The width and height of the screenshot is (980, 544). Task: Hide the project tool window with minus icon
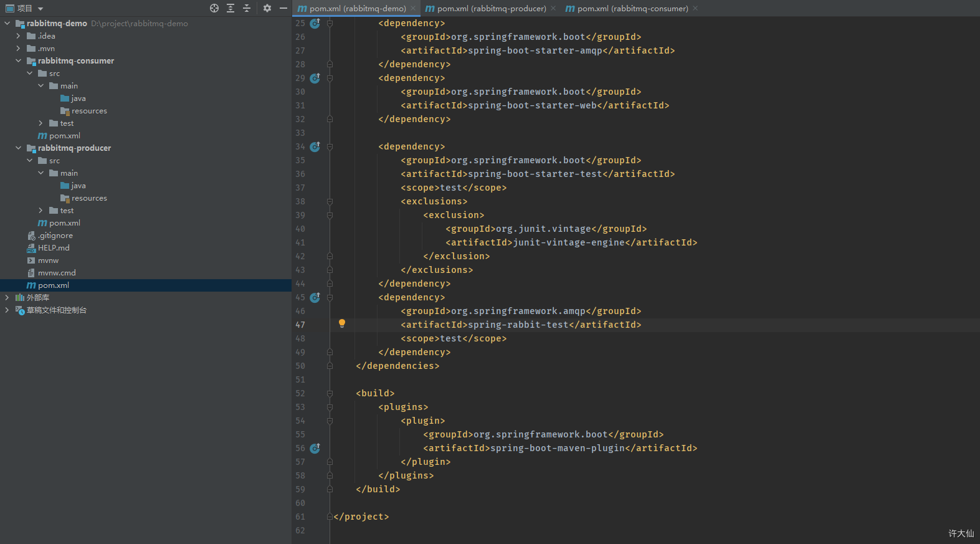pyautogui.click(x=283, y=8)
